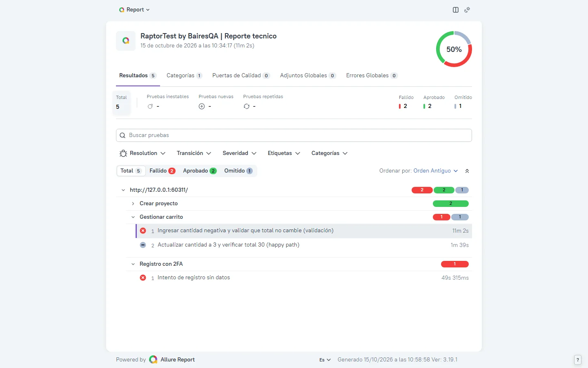
Task: Switch to the Categorías tab
Action: coord(185,76)
